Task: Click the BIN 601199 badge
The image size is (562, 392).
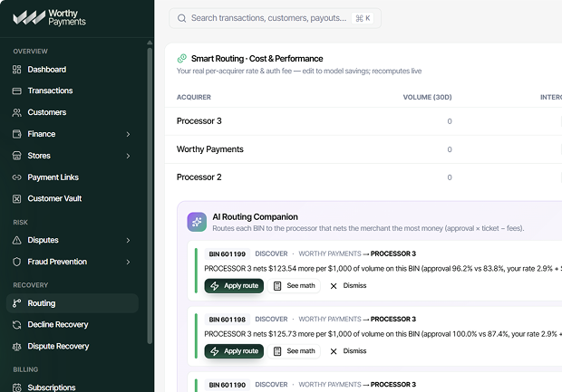Action: coord(228,253)
